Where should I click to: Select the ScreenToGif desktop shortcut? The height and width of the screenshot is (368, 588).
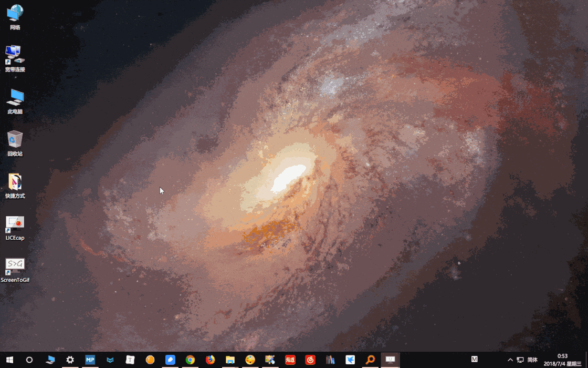click(15, 270)
